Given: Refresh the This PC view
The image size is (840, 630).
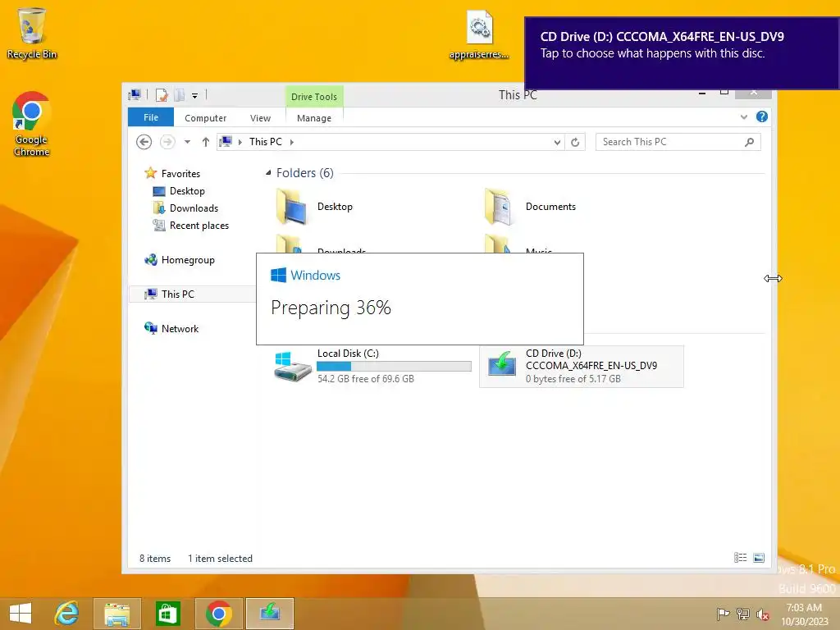Looking at the screenshot, I should click(x=575, y=142).
